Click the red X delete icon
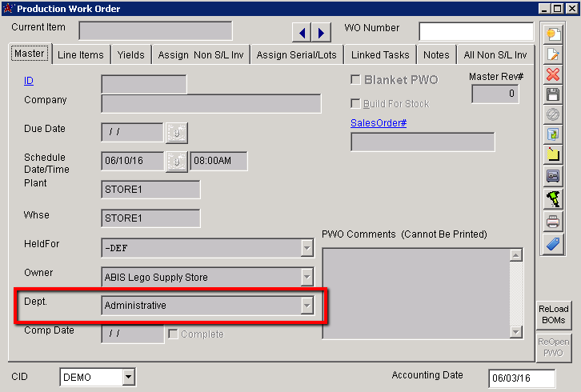This screenshot has height=392, width=581. pos(553,74)
